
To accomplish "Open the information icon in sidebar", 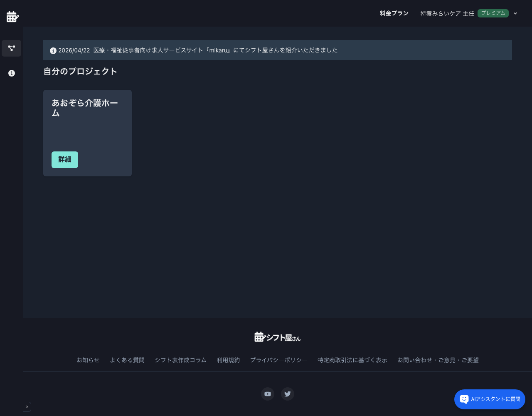I will [x=12, y=73].
